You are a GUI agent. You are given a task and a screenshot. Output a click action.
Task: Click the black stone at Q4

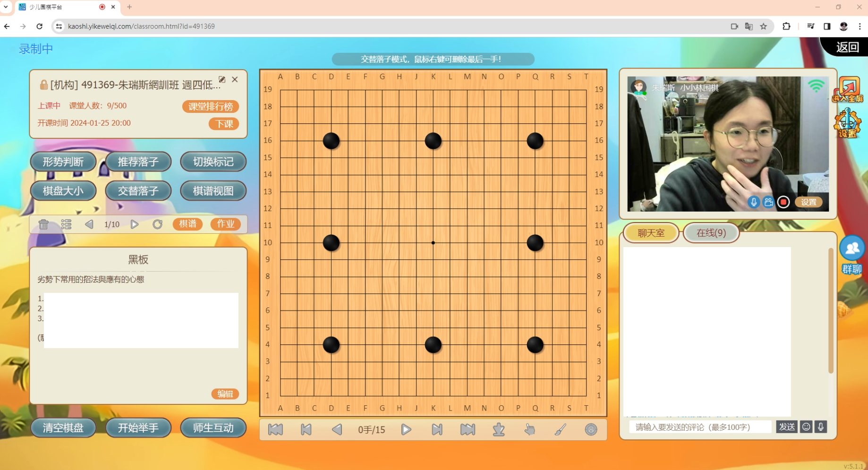(535, 345)
